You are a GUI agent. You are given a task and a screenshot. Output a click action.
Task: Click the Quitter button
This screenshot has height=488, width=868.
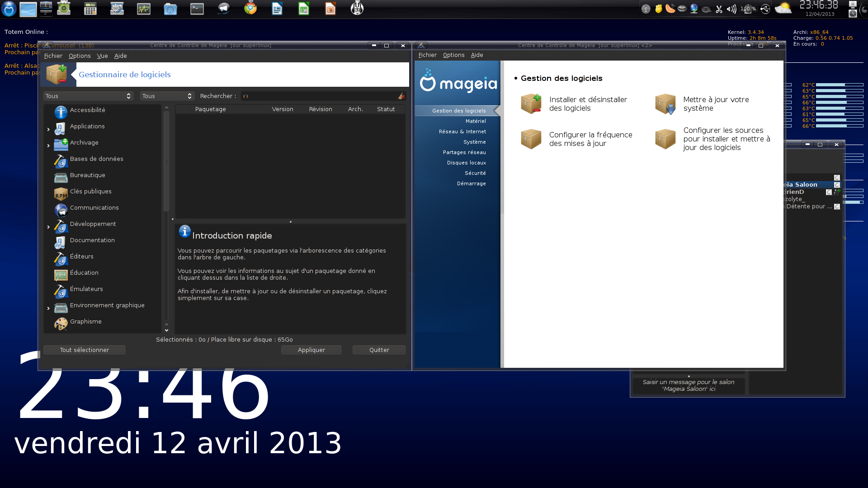pyautogui.click(x=379, y=350)
